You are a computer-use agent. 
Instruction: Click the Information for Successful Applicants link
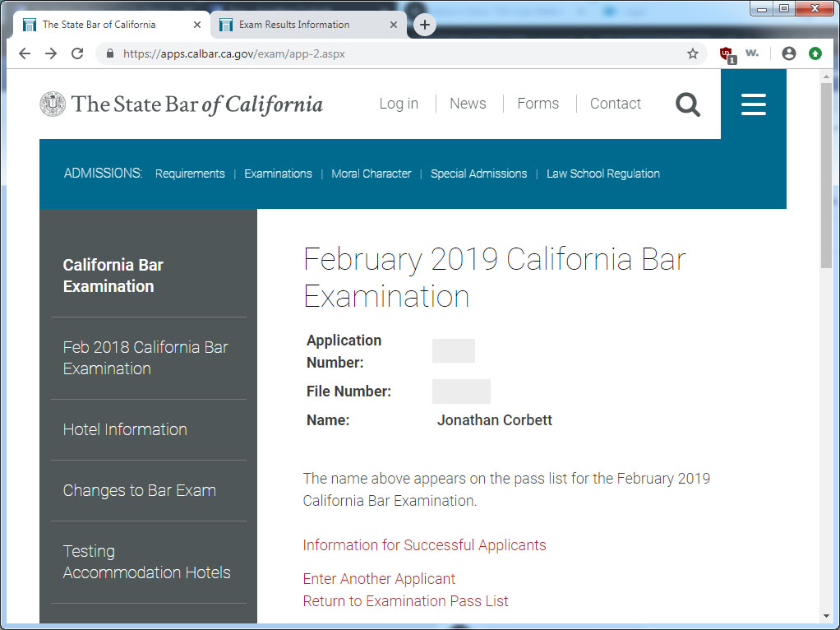pos(424,545)
